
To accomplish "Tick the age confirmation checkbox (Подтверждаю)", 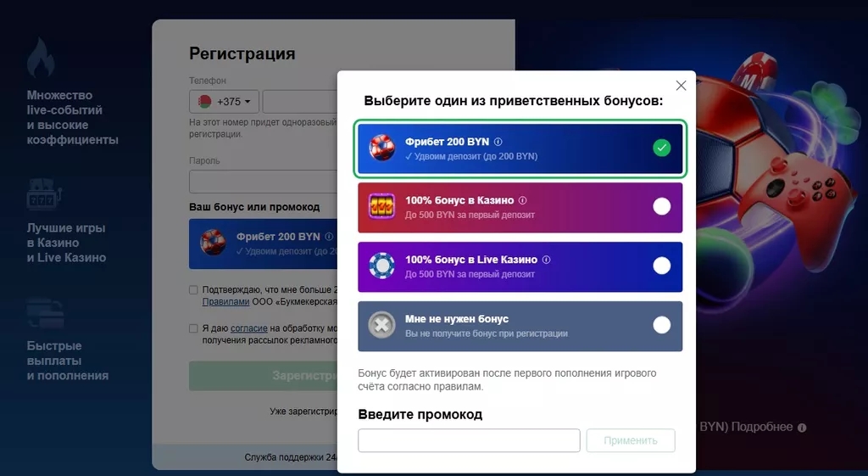I will click(x=193, y=290).
